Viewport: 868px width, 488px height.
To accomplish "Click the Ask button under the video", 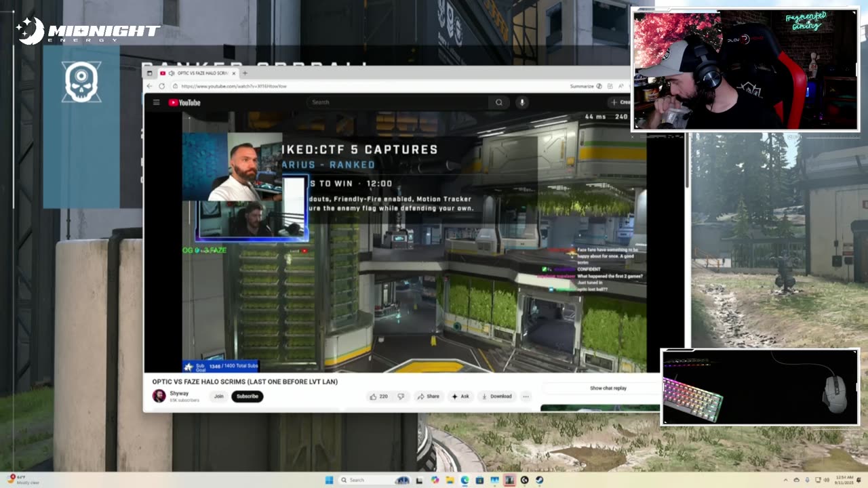I will [x=460, y=396].
